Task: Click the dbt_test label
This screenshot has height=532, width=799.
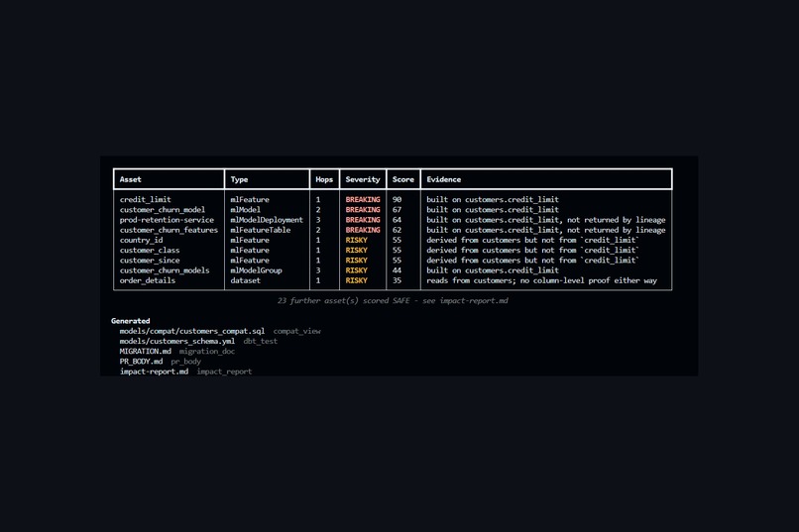Action: pyautogui.click(x=261, y=341)
